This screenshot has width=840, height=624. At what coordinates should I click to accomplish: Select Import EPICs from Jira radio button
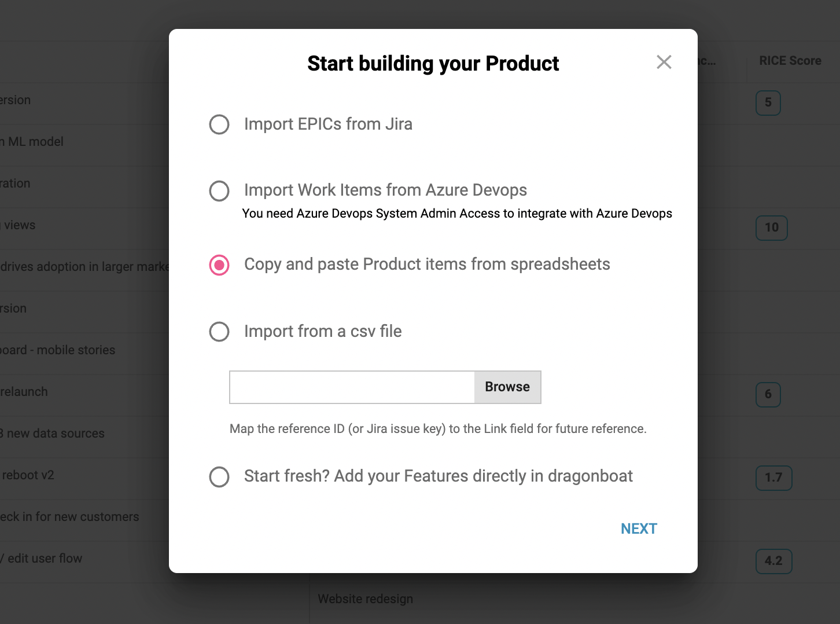tap(219, 124)
